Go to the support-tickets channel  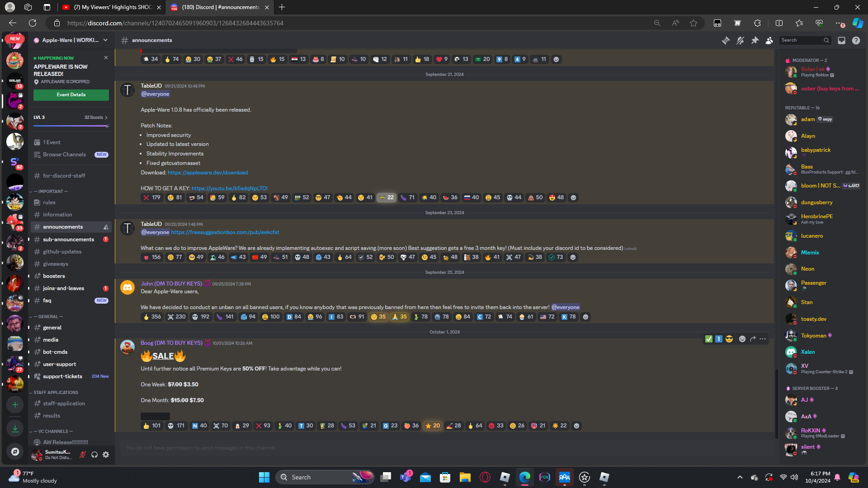(x=71, y=376)
